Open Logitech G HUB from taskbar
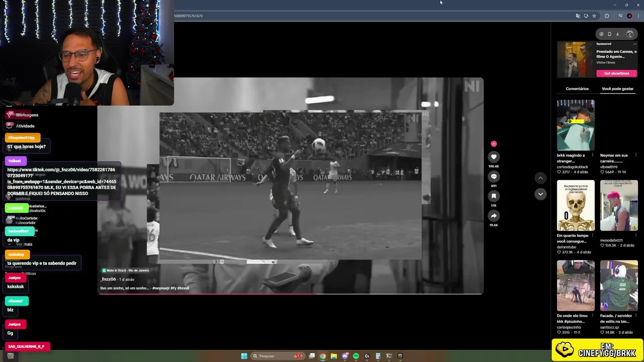644x362 pixels. (367, 356)
